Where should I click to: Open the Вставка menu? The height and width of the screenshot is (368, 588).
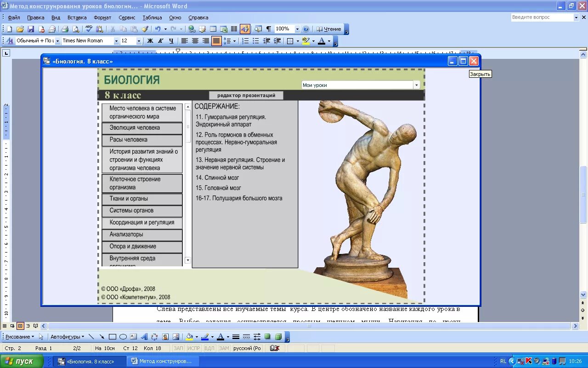[77, 17]
